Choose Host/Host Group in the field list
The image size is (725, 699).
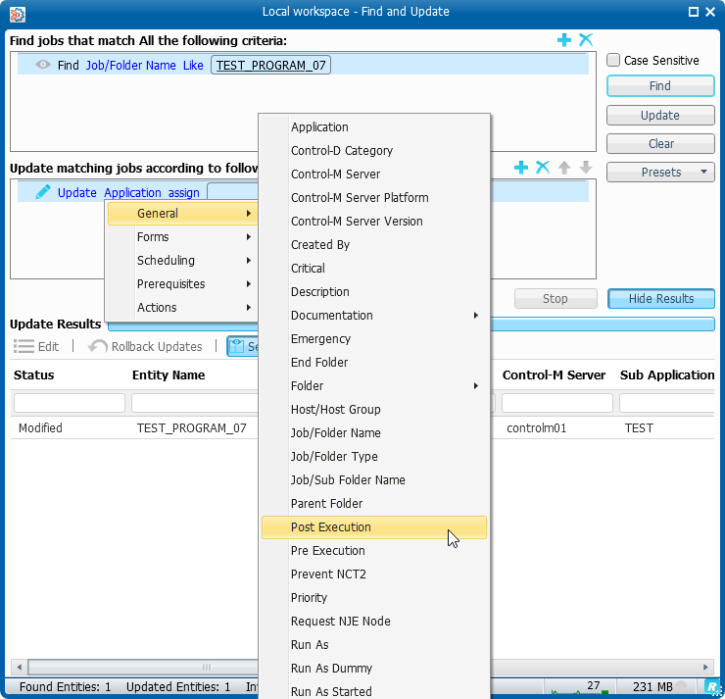335,409
